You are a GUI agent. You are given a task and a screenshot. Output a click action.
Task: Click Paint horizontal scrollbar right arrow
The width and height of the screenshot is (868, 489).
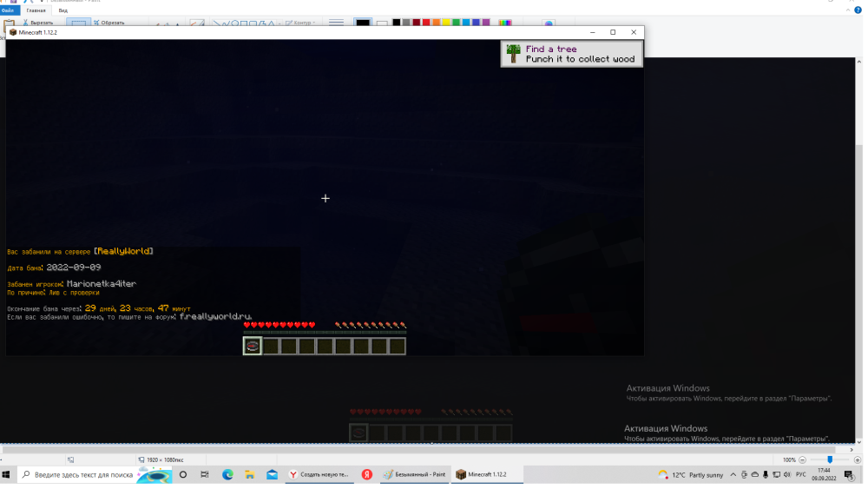click(x=852, y=450)
